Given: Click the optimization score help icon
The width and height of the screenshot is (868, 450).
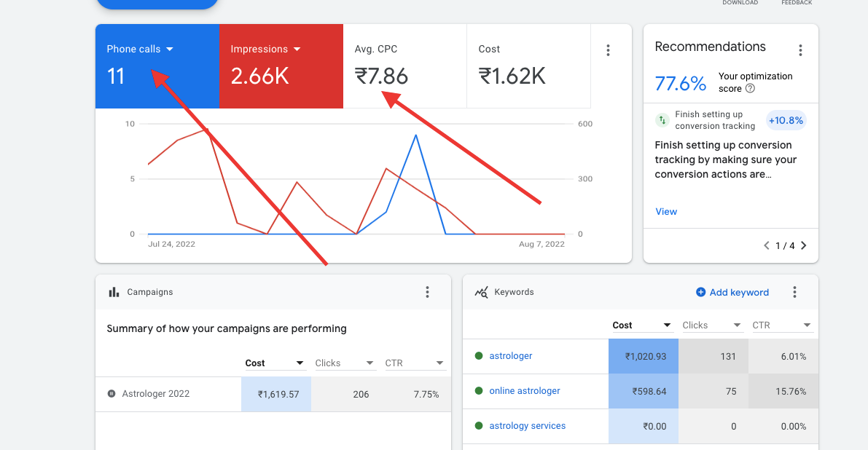Looking at the screenshot, I should [750, 88].
